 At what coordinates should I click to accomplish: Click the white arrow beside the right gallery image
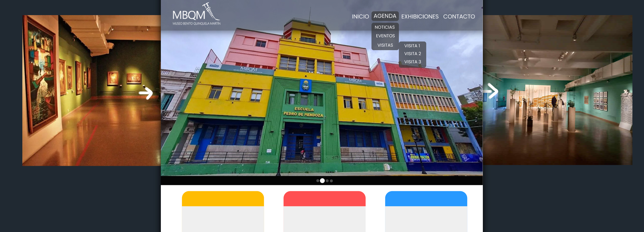click(492, 91)
